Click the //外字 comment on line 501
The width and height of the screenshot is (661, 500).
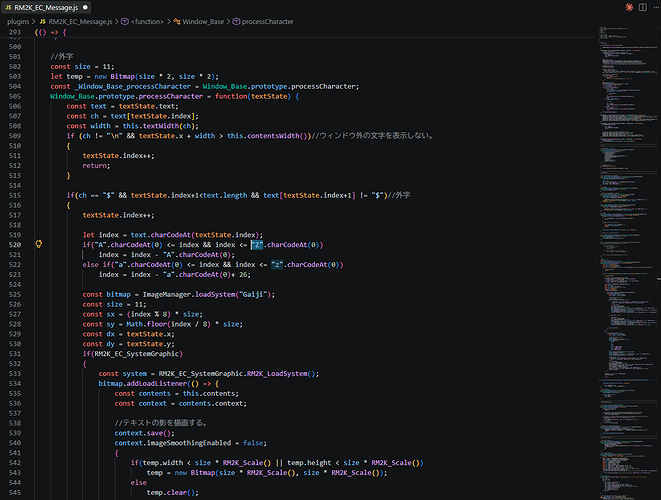click(x=62, y=56)
